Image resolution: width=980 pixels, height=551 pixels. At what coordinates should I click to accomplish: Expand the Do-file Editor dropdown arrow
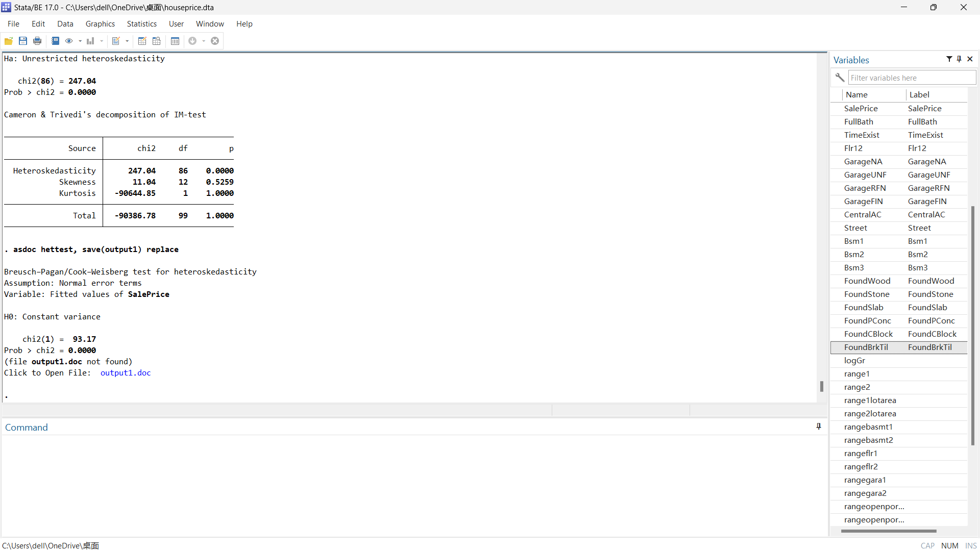point(127,41)
